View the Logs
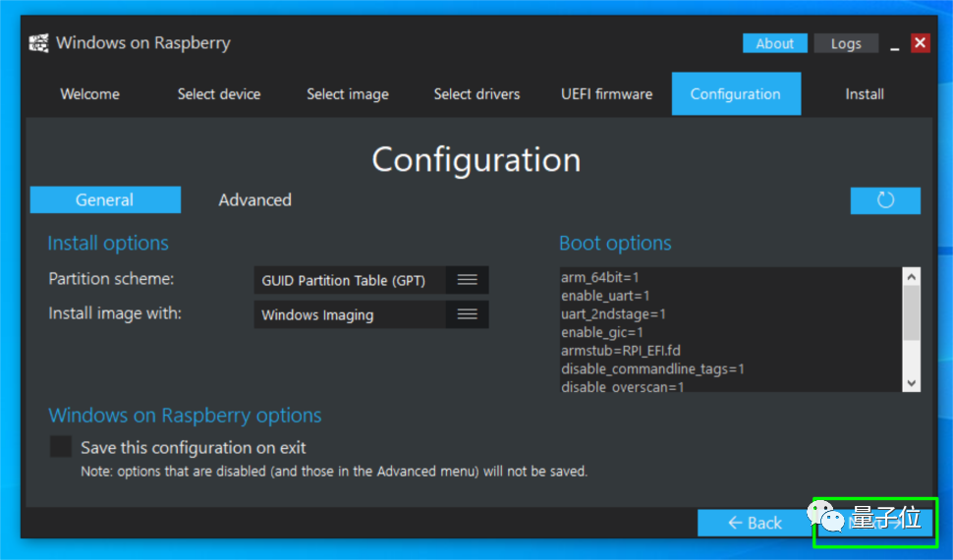 point(845,43)
